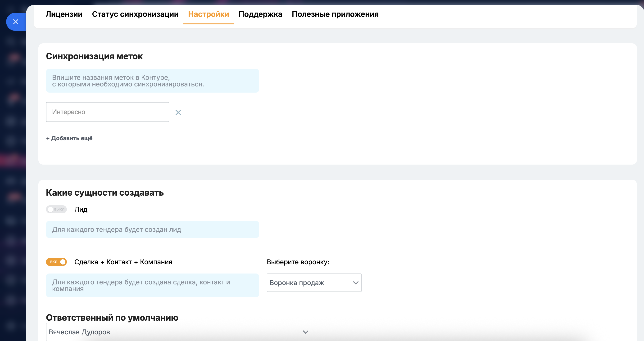
Task: Open the Статус синхронизации tab
Action: (135, 14)
